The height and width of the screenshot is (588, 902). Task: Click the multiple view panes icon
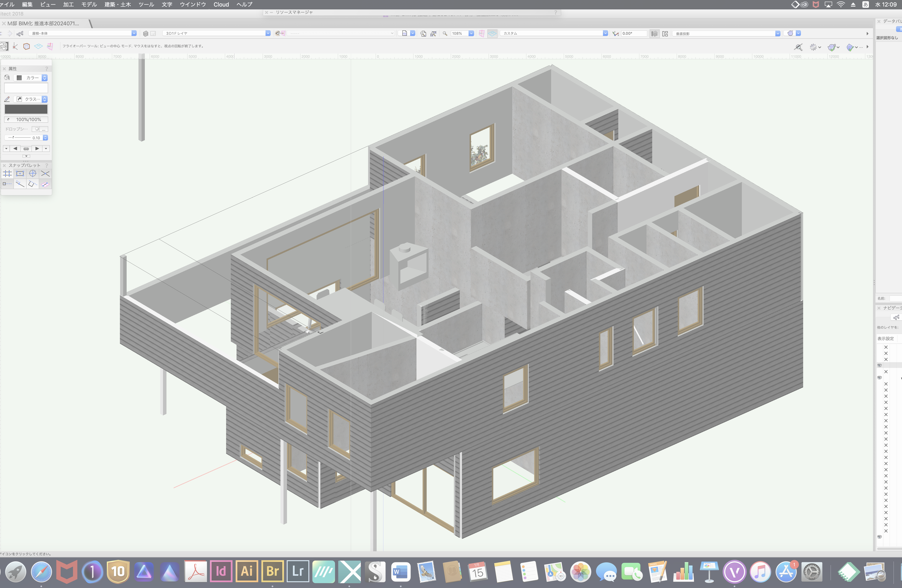(x=665, y=33)
